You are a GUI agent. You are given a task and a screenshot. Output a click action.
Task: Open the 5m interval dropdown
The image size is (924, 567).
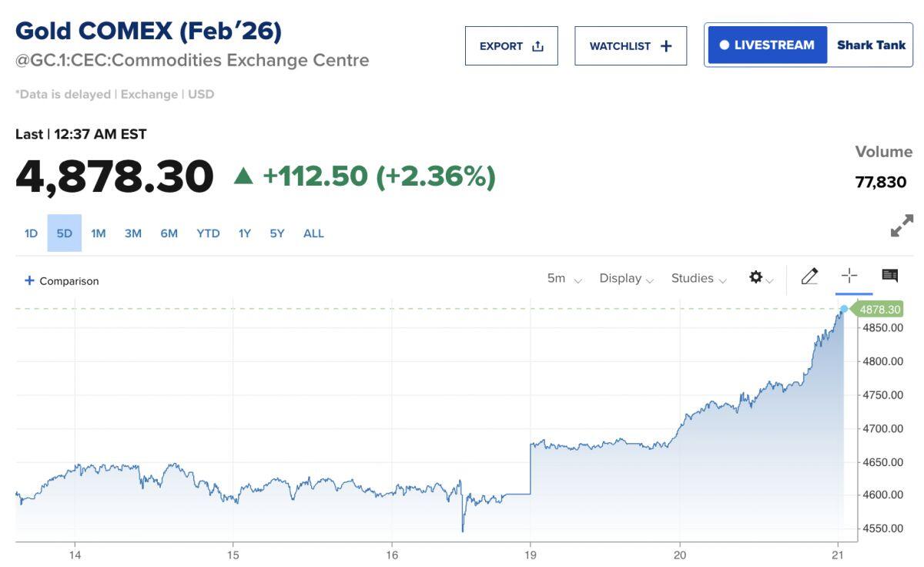click(x=564, y=279)
